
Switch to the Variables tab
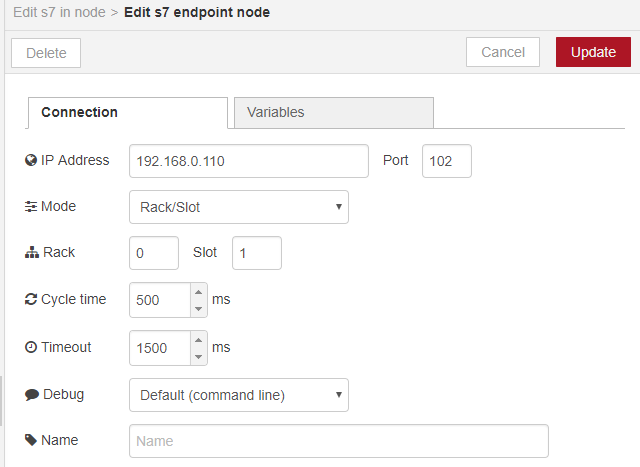[334, 113]
